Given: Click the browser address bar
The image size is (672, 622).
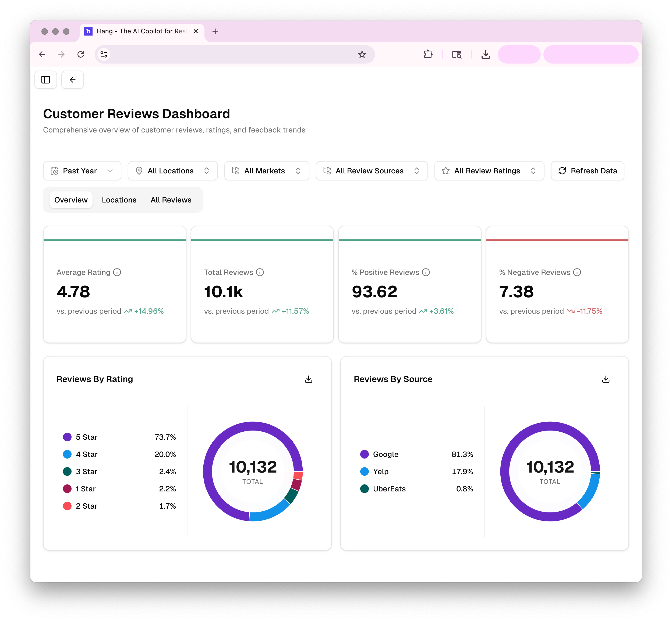Looking at the screenshot, I should (x=232, y=54).
